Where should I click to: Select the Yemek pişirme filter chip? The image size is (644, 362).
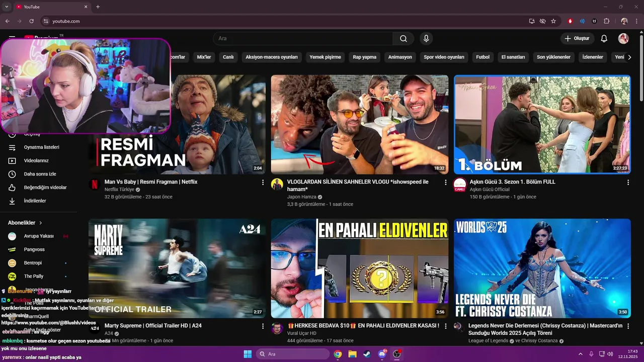click(325, 57)
